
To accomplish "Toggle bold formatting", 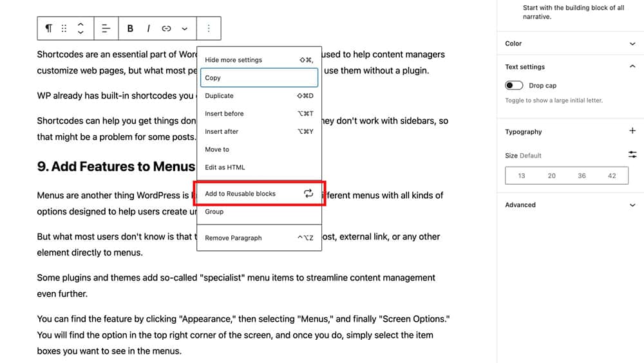I will 130,28.
